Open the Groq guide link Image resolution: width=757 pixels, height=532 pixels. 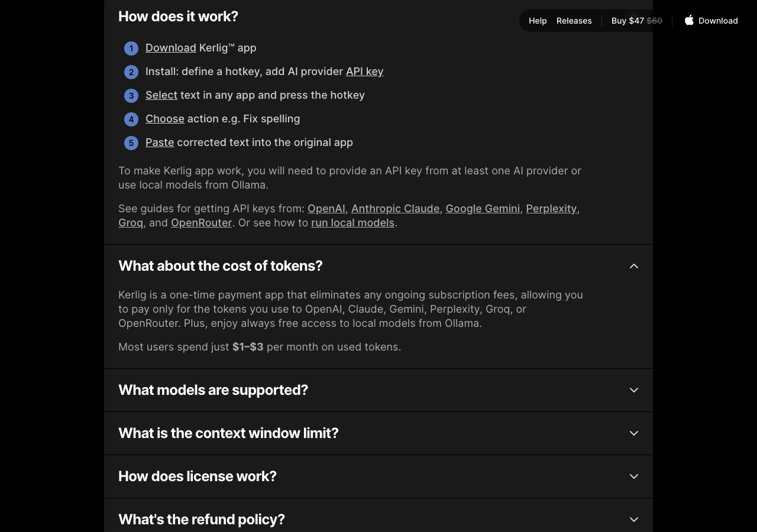[131, 223]
